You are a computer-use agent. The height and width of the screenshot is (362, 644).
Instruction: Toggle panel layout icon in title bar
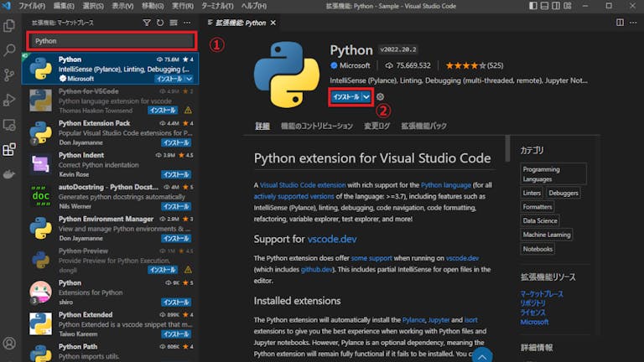point(544,6)
